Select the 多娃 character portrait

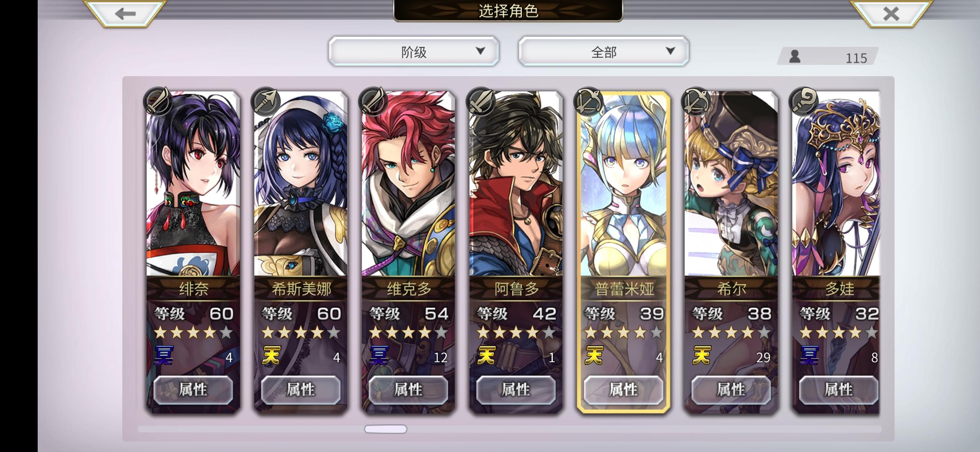pyautogui.click(x=836, y=184)
